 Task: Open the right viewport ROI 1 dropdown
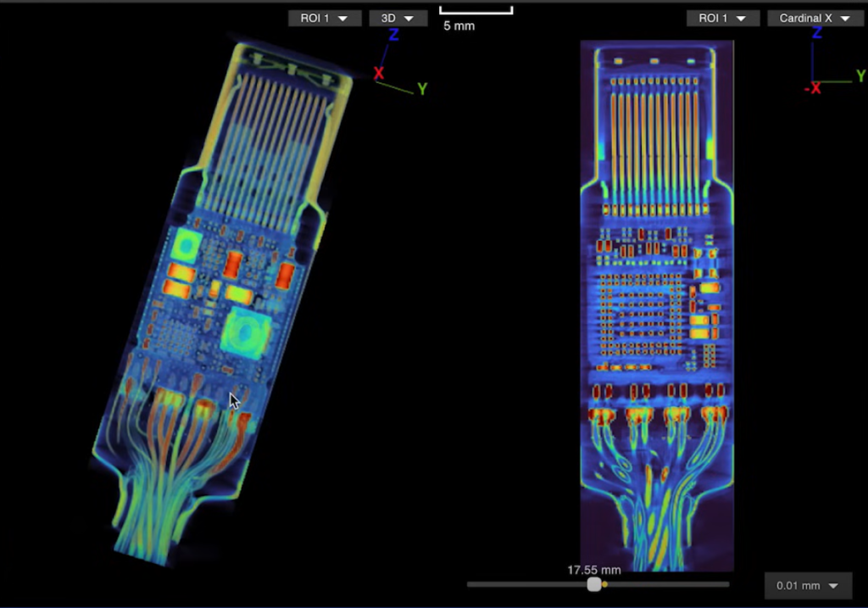[x=722, y=18]
